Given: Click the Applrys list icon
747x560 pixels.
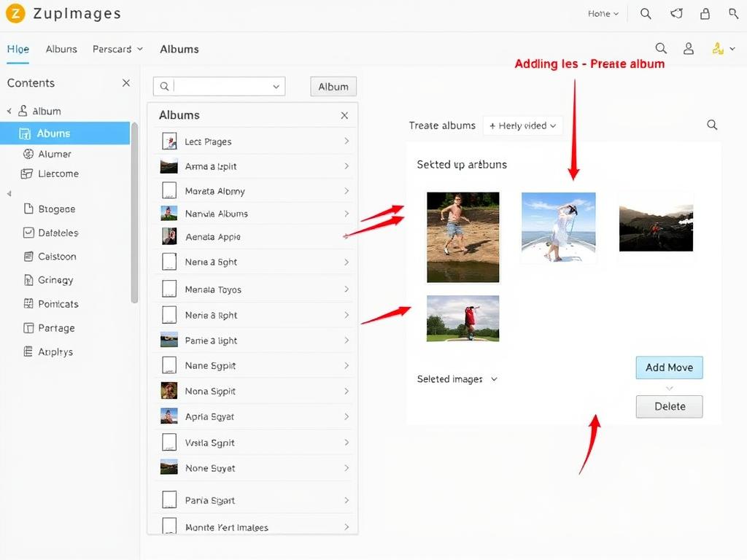Looking at the screenshot, I should point(28,351).
